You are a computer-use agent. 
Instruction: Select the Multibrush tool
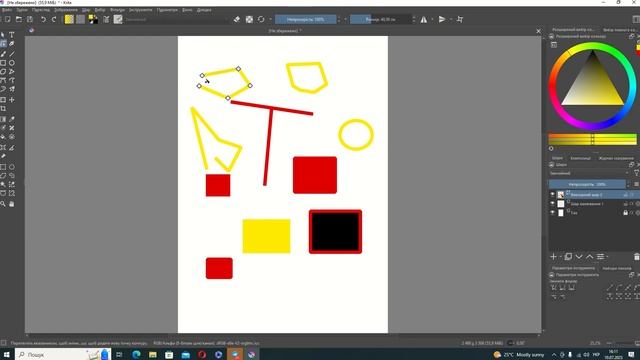(12, 89)
